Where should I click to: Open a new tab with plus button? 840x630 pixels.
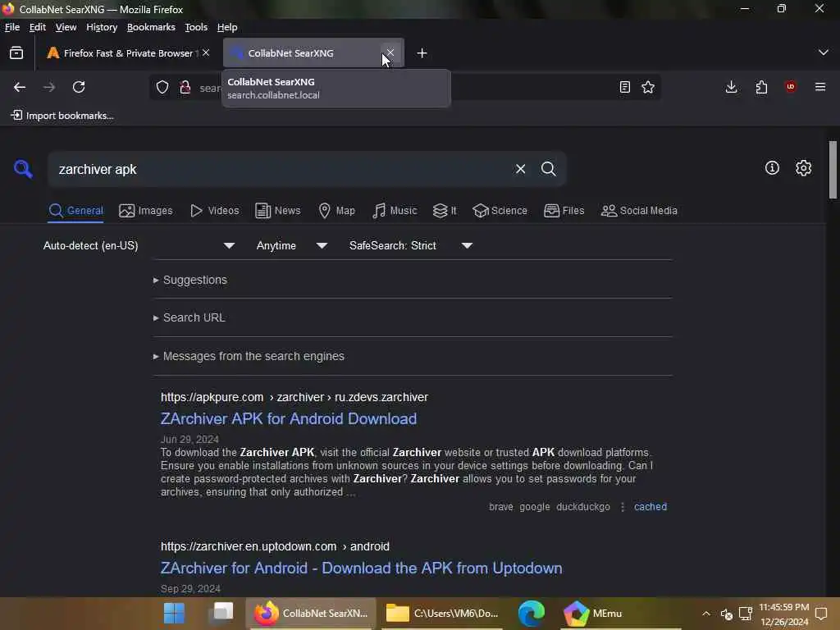422,53
